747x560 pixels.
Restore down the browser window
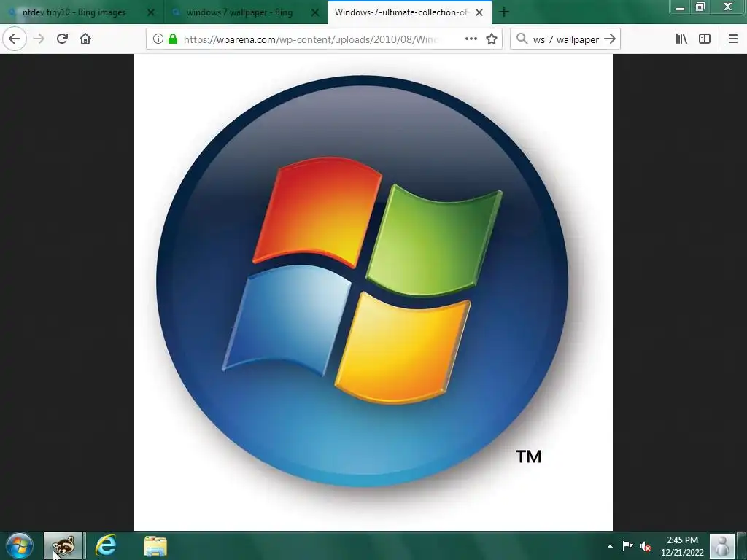click(x=700, y=7)
